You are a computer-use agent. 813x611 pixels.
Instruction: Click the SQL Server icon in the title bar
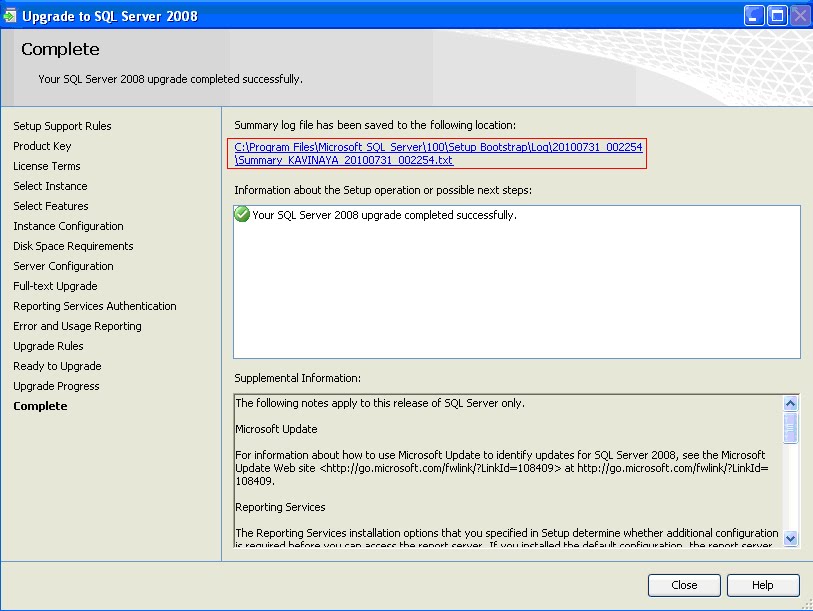coord(13,15)
